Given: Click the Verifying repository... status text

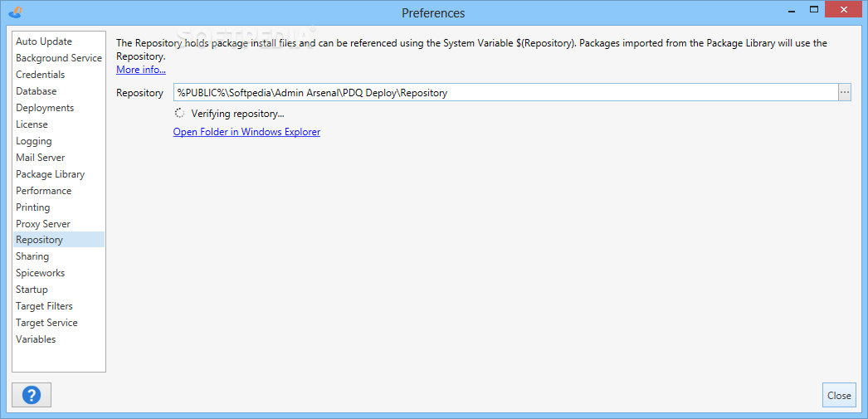Looking at the screenshot, I should pos(237,114).
